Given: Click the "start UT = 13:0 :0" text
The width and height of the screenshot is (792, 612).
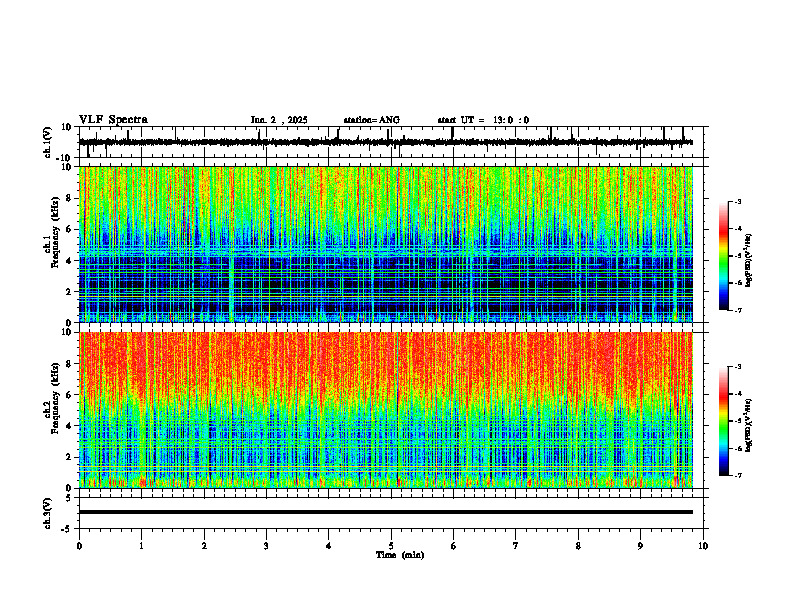Looking at the screenshot, I should (x=483, y=120).
